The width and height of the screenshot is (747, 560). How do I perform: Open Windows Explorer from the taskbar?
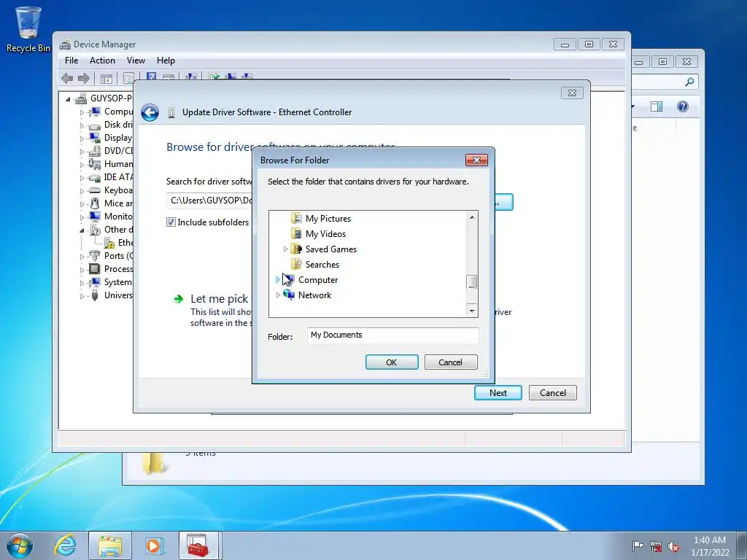(110, 545)
